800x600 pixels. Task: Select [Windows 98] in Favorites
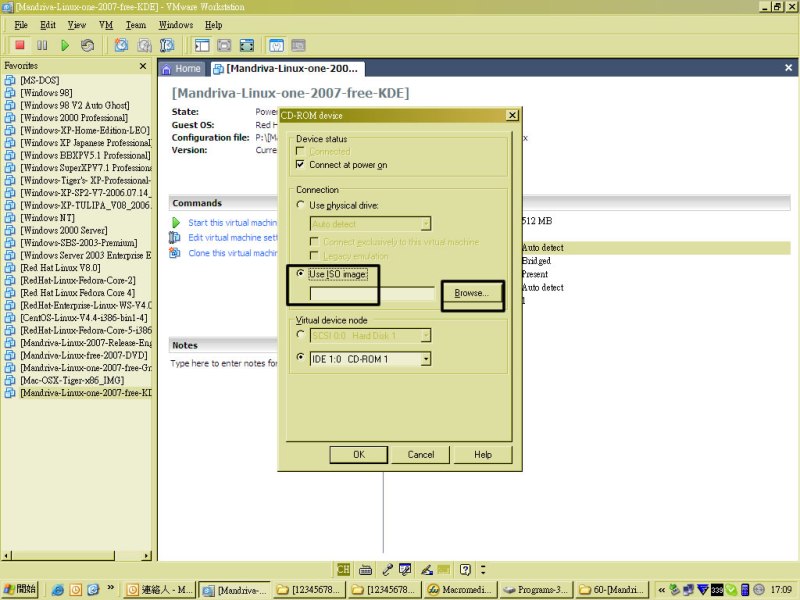pos(46,93)
